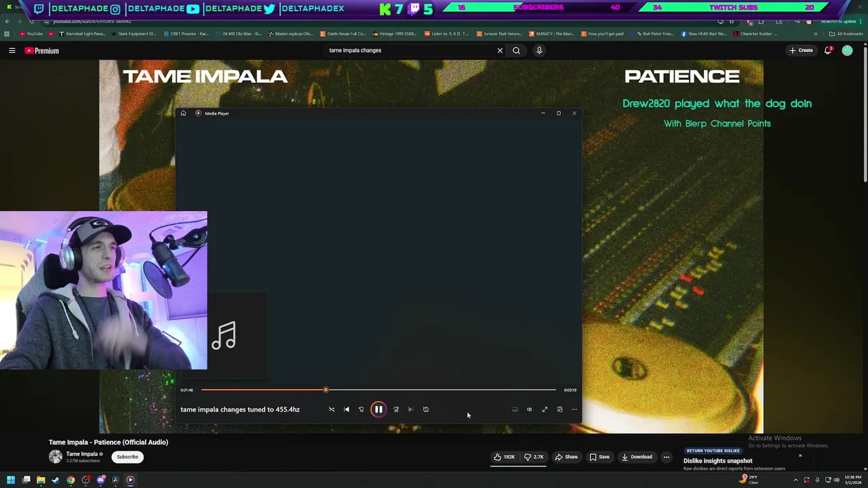Close the Dislike insights snapshot panel
Screen dimensions: 868x488
coord(800,455)
